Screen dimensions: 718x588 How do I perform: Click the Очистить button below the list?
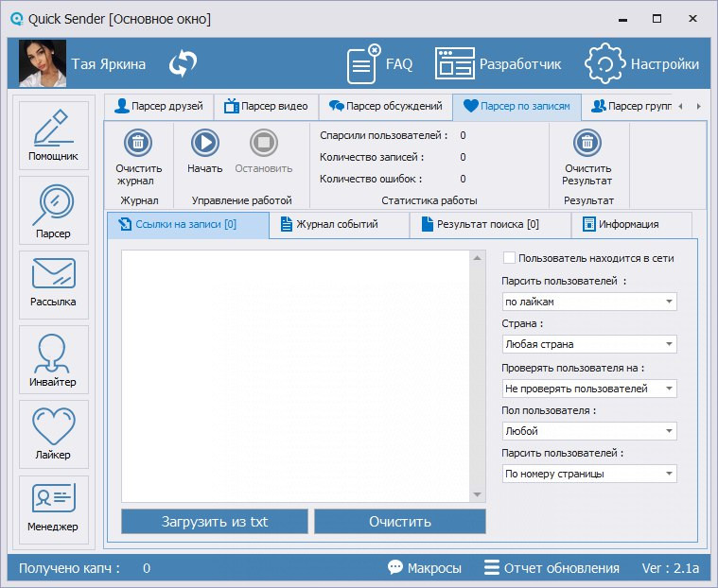[399, 521]
